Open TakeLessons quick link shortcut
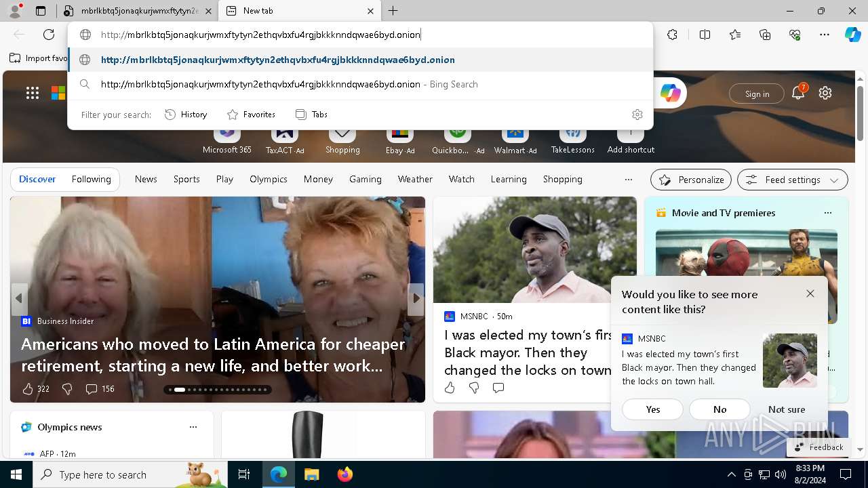Viewport: 868px width, 488px height. point(573,140)
